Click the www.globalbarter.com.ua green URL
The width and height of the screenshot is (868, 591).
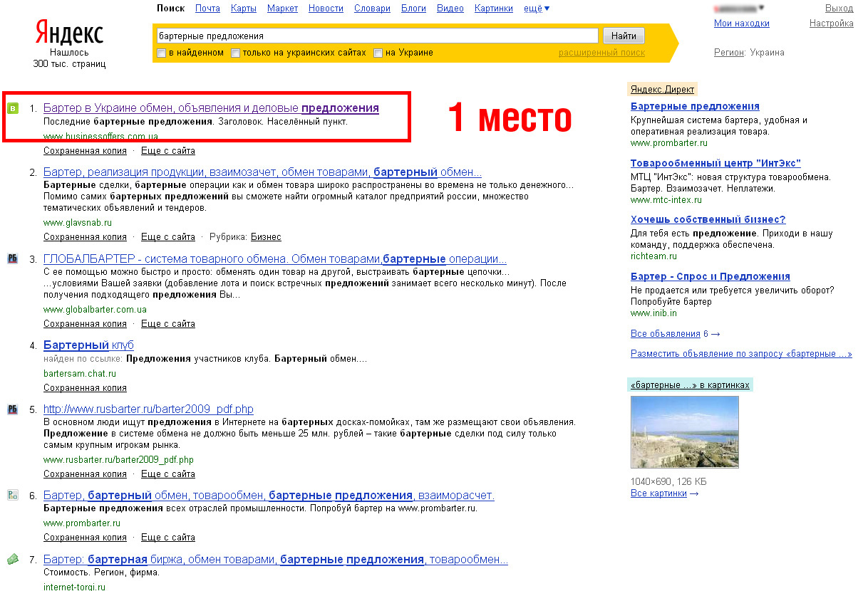(x=95, y=310)
